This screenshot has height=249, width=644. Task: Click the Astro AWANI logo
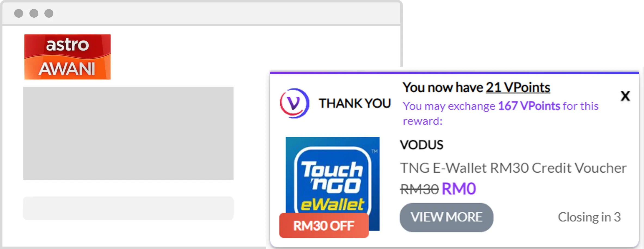(x=68, y=57)
